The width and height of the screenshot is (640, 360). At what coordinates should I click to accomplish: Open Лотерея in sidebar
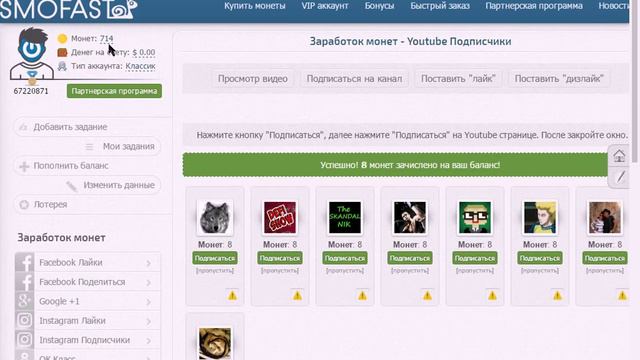(50, 204)
